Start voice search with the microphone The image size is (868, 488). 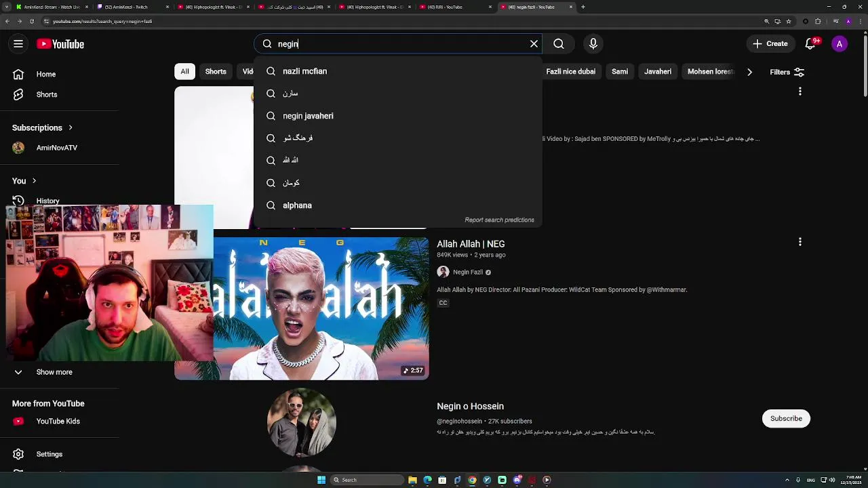coord(593,44)
